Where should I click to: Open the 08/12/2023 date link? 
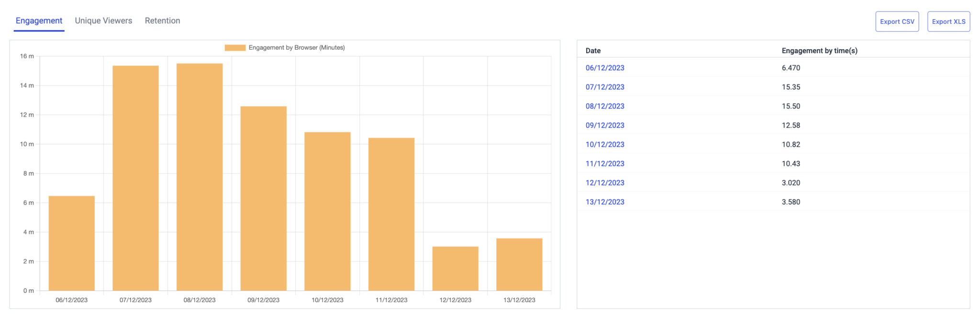[x=605, y=106]
